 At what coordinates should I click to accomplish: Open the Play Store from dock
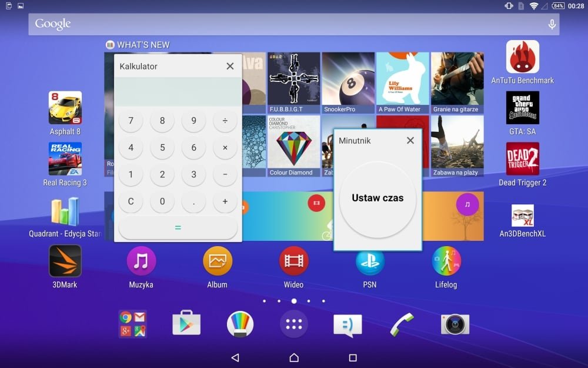(186, 323)
